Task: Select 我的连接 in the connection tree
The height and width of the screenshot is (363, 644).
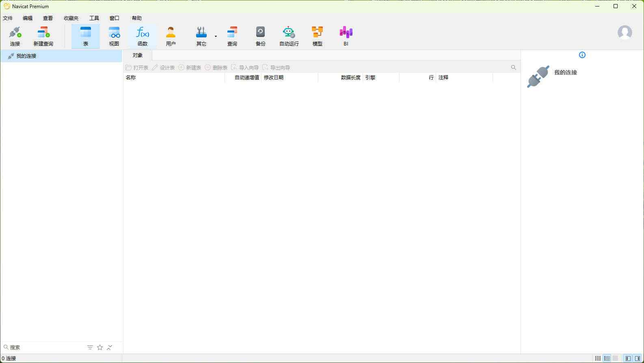Action: coord(61,56)
